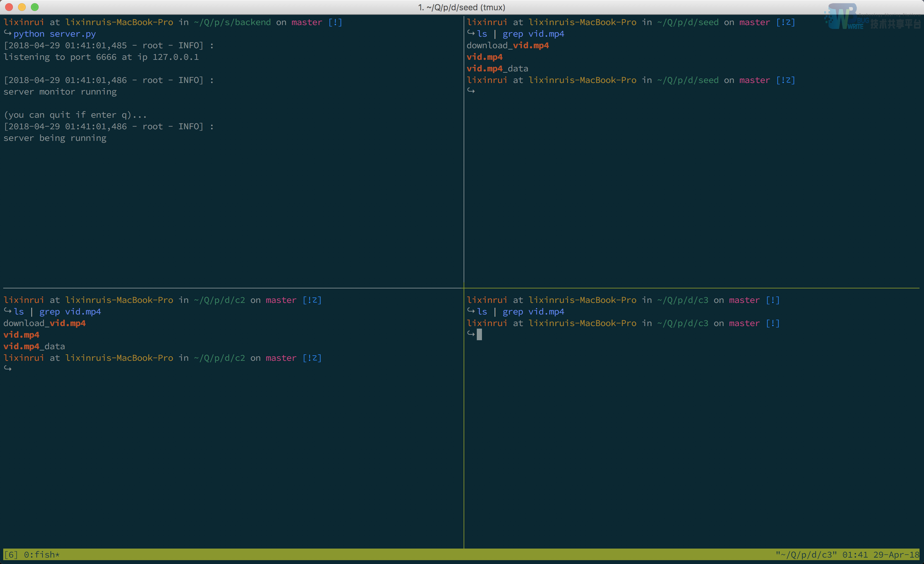This screenshot has height=564, width=924.
Task: Click vid.mp4_data in the c2 pane
Action: [34, 346]
